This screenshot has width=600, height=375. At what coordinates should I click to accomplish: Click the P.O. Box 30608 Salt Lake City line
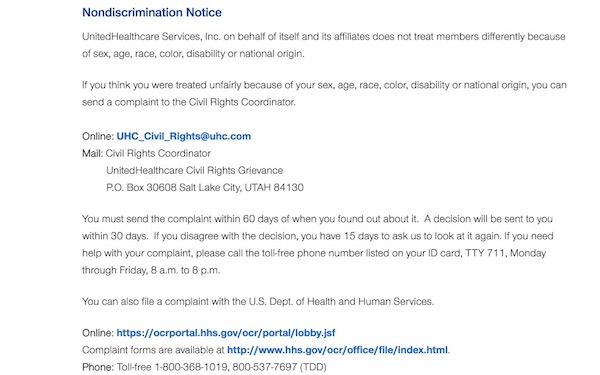click(205, 188)
